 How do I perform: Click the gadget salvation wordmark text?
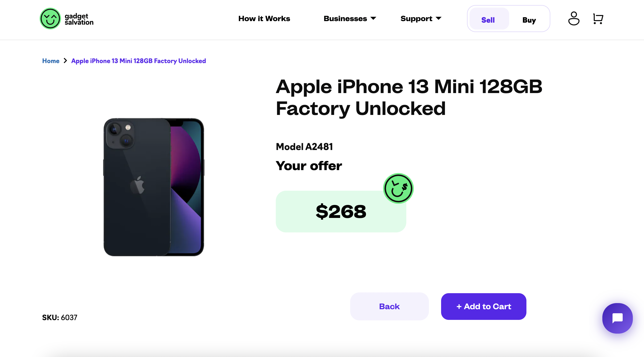[x=79, y=19]
